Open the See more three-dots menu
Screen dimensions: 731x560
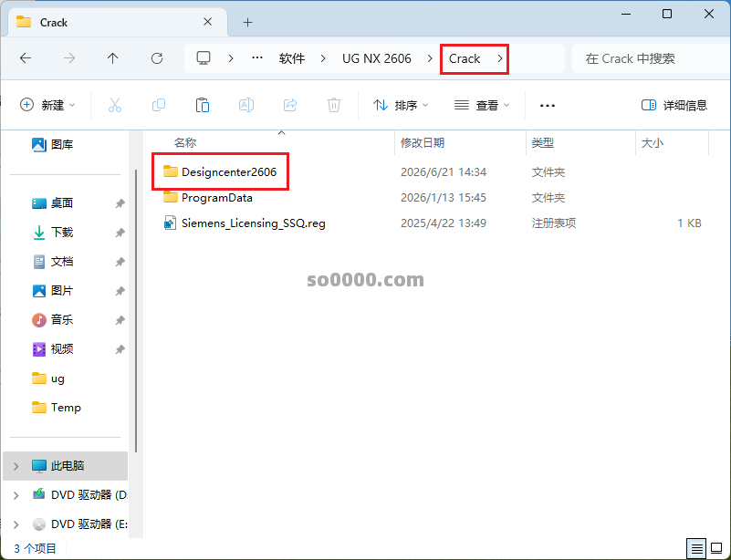548,106
